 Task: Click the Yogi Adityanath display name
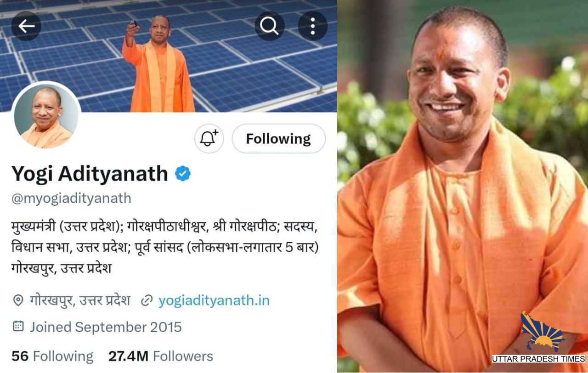click(x=90, y=174)
